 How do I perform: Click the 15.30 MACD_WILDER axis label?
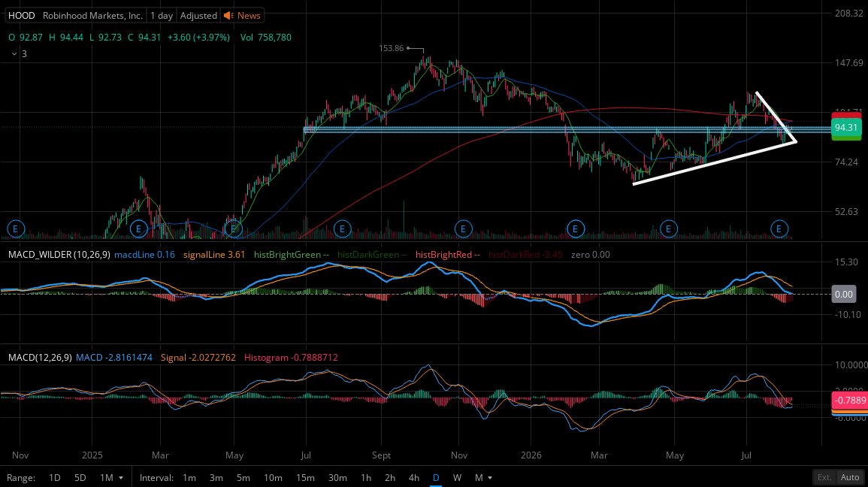847,262
